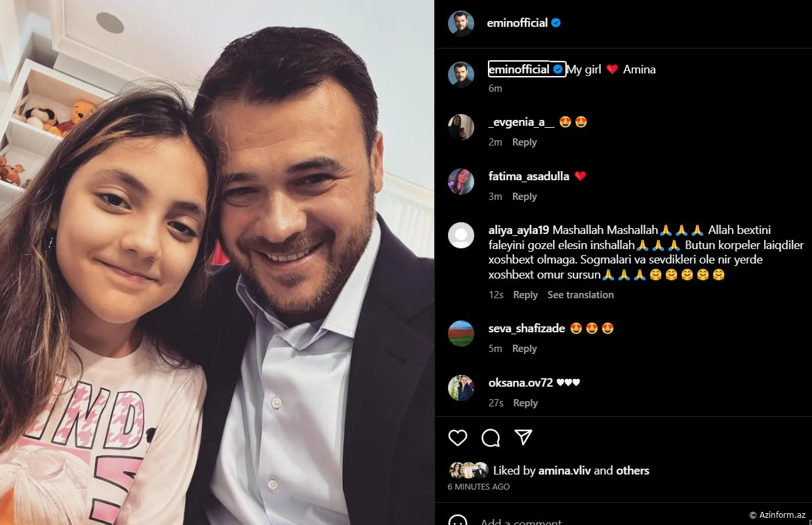Open the seva_shafizade username link
812x525 pixels.
point(527,328)
